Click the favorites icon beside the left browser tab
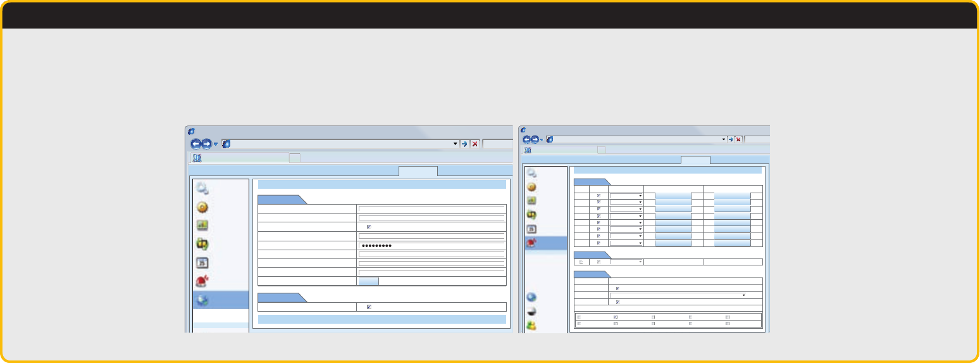 click(196, 158)
